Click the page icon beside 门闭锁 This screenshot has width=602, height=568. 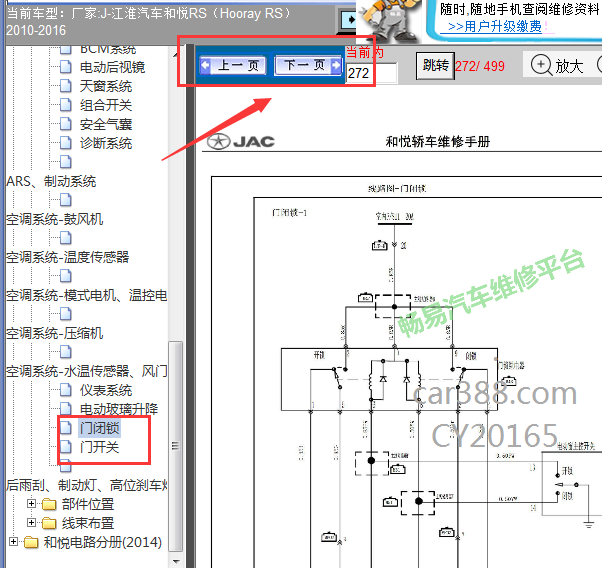coord(66,428)
